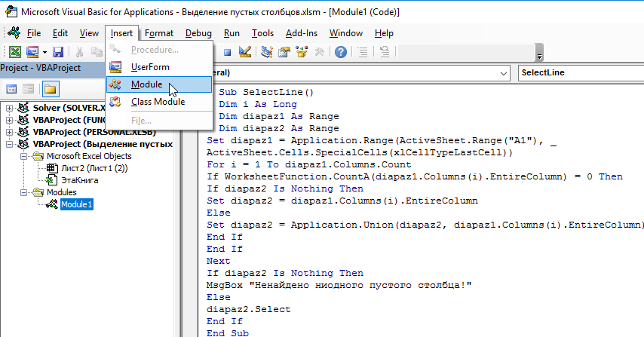This screenshot has width=644, height=337.
Task: Open the Debug menu
Action: pos(198,33)
